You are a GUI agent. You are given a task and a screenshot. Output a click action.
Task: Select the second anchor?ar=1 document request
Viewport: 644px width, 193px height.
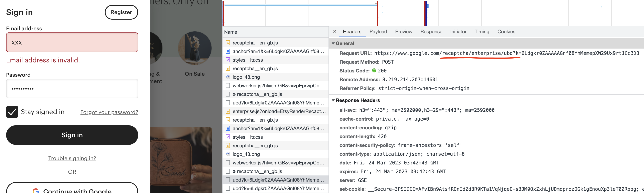click(x=276, y=128)
